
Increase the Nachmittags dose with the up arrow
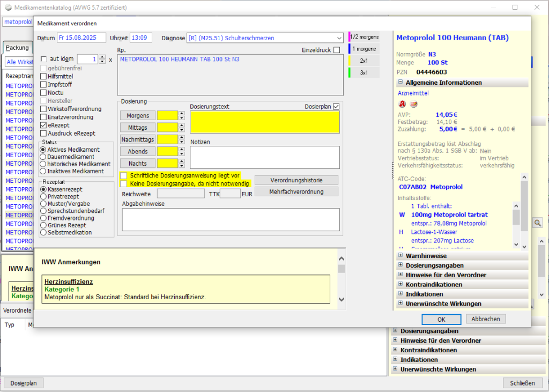click(x=181, y=137)
